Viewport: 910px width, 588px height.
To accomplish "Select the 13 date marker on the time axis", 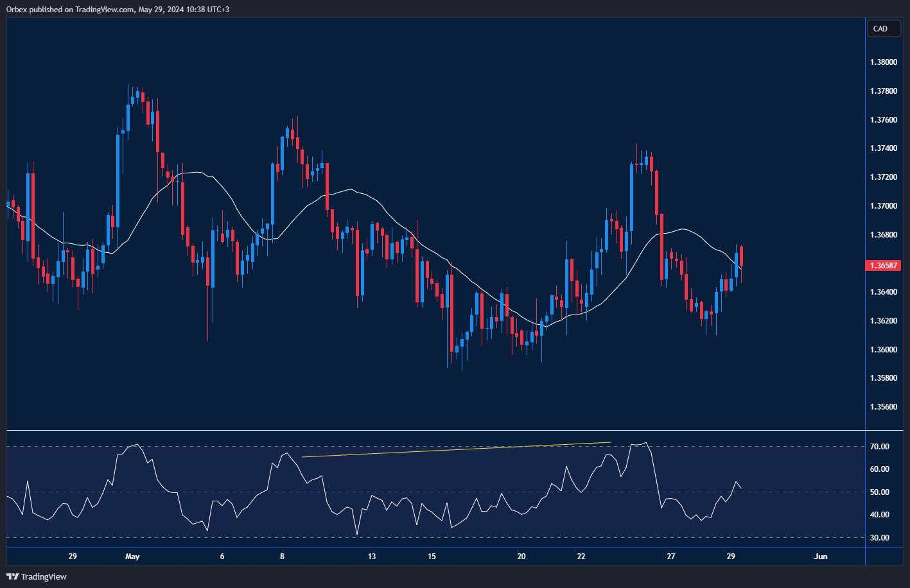I will (x=372, y=557).
